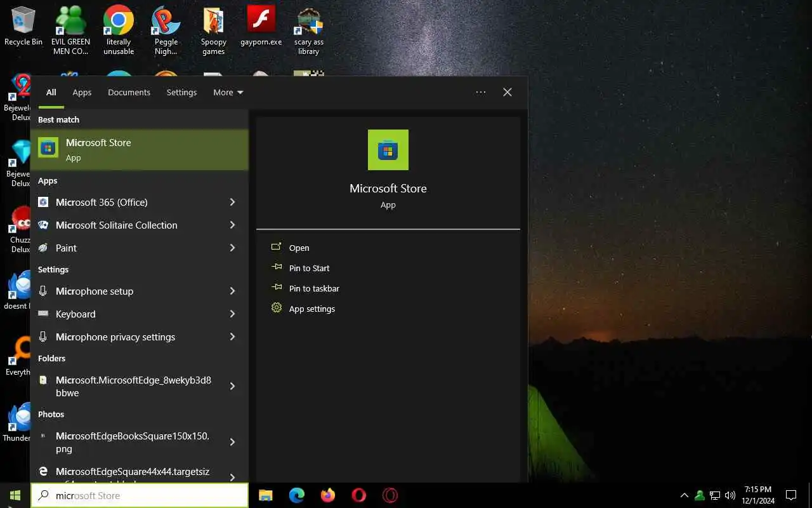Select the EVIL GREEN MEN desktop shortcut
This screenshot has width=812, height=508.
pyautogui.click(x=70, y=30)
